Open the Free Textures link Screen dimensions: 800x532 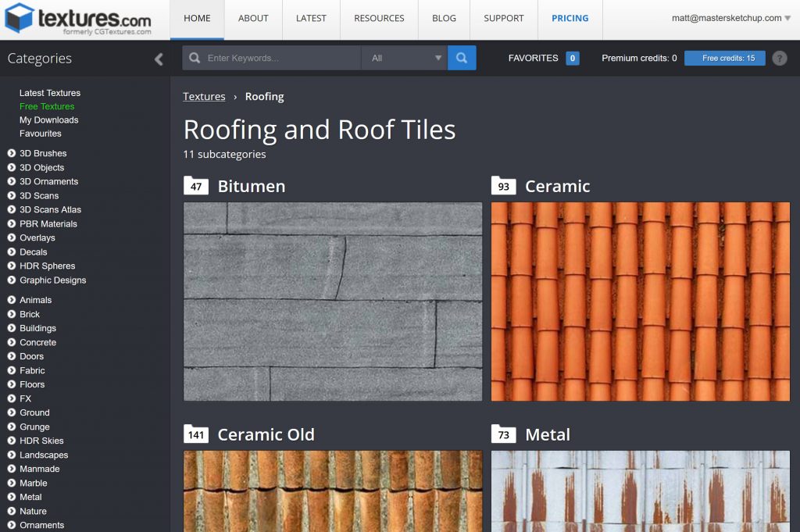[x=47, y=106]
